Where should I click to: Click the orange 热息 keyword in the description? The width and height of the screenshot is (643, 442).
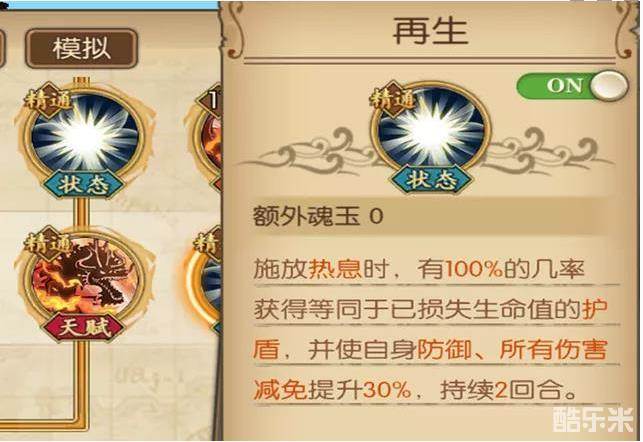coord(335,269)
